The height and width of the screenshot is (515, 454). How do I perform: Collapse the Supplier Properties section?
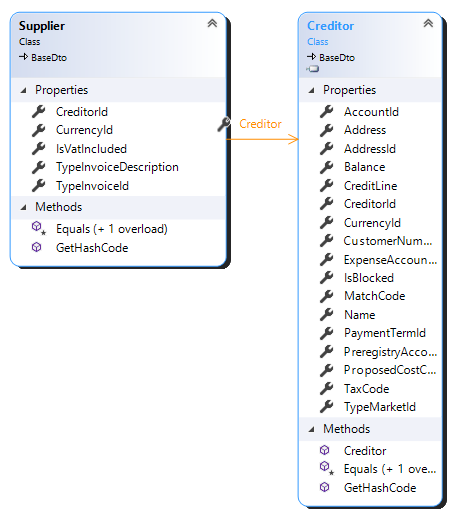(23, 90)
